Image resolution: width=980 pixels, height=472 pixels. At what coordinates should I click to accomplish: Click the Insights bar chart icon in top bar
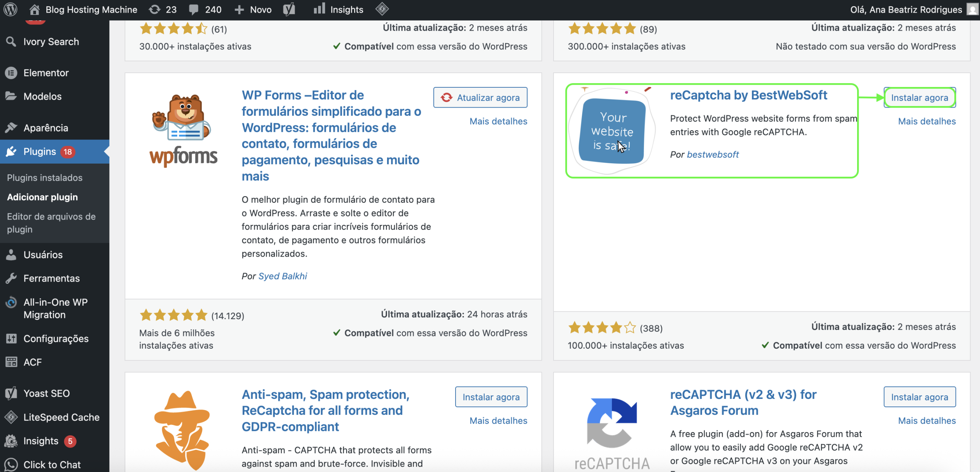pos(319,8)
